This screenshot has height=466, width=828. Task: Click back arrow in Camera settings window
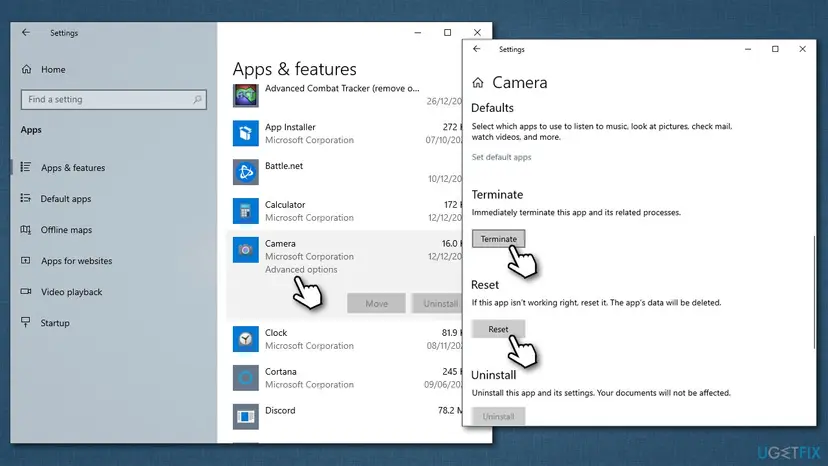477,49
